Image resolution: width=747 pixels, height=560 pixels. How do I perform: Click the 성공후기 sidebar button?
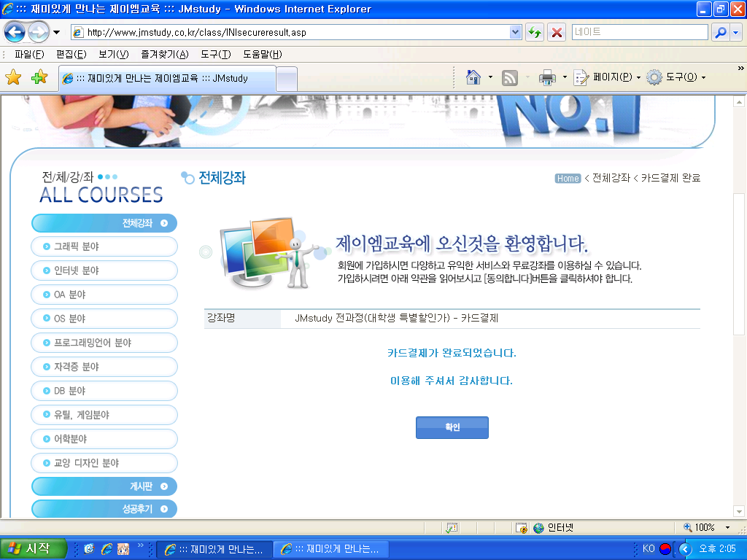point(104,509)
